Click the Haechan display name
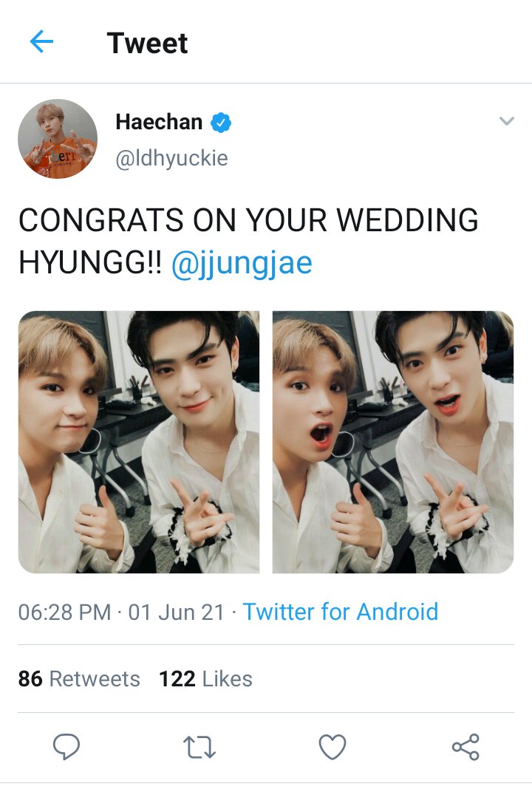Image resolution: width=532 pixels, height=792 pixels. tap(159, 122)
